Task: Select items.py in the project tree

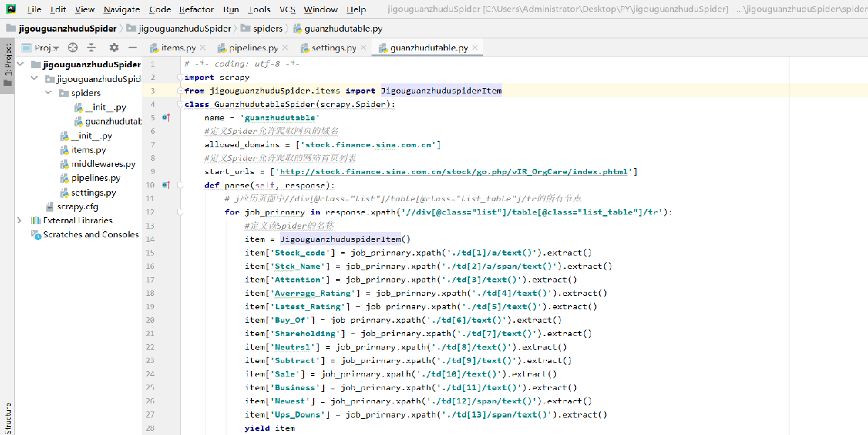Action: [x=83, y=150]
